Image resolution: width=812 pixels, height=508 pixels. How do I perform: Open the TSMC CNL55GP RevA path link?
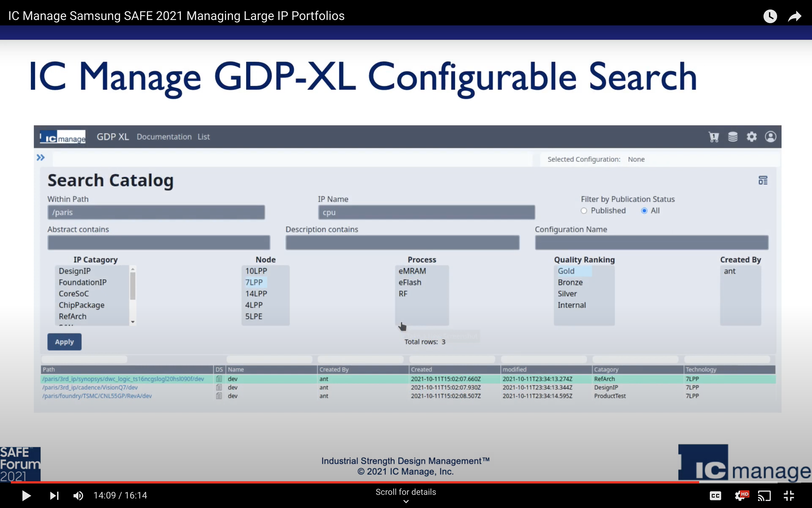97,396
